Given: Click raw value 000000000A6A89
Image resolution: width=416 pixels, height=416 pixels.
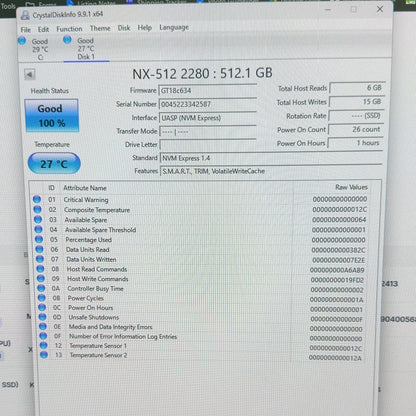Looking at the screenshot, I should pyautogui.click(x=337, y=270).
